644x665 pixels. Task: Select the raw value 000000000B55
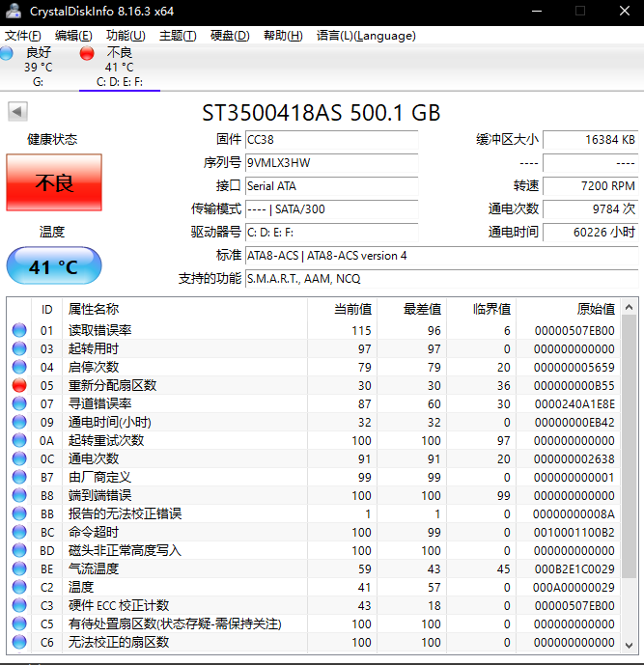pyautogui.click(x=574, y=385)
